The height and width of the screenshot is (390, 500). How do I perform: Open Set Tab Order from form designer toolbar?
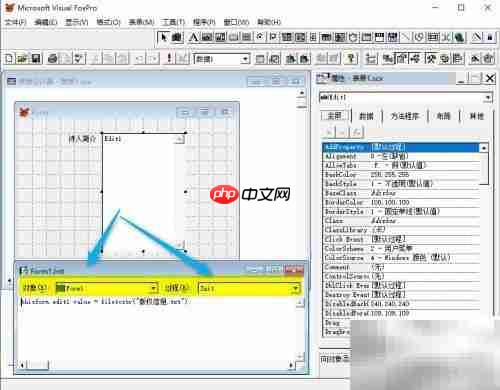point(370,59)
